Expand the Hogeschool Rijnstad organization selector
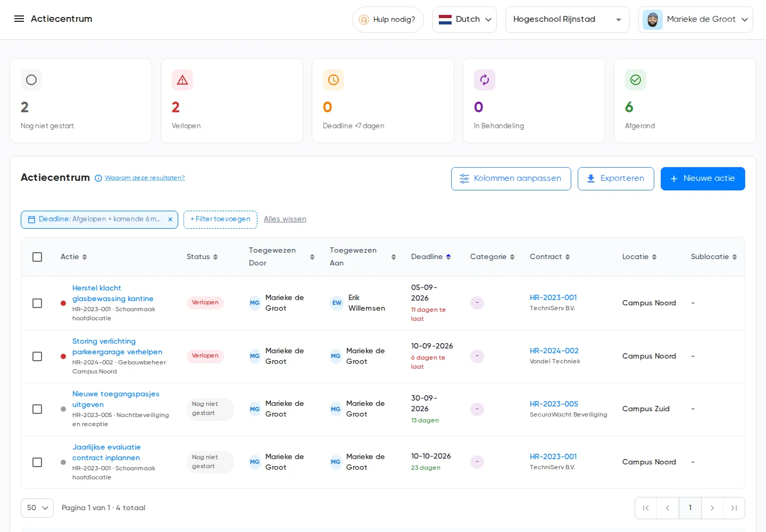 point(568,20)
